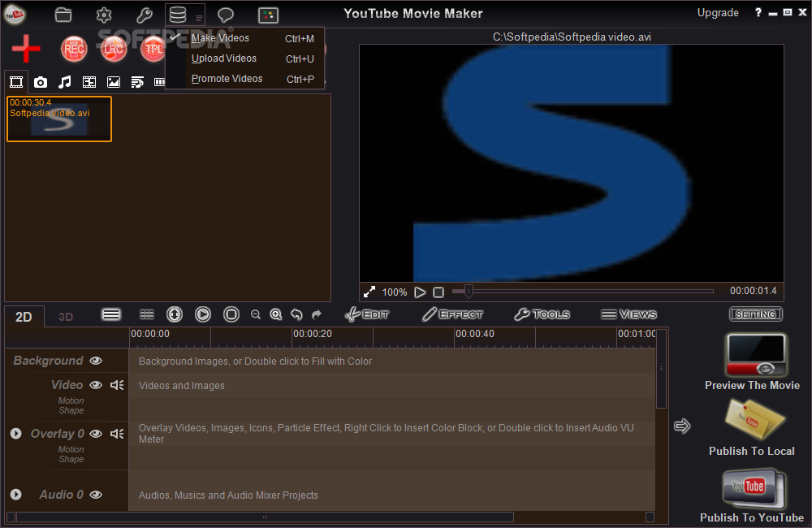This screenshot has height=528, width=812.
Task: Open help question mark in title bar
Action: coord(758,12)
